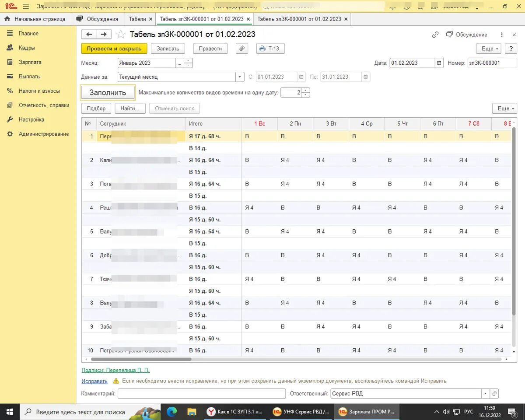Open the main menu hamburger icon
Image resolution: width=525 pixels, height=420 pixels.
26,6
